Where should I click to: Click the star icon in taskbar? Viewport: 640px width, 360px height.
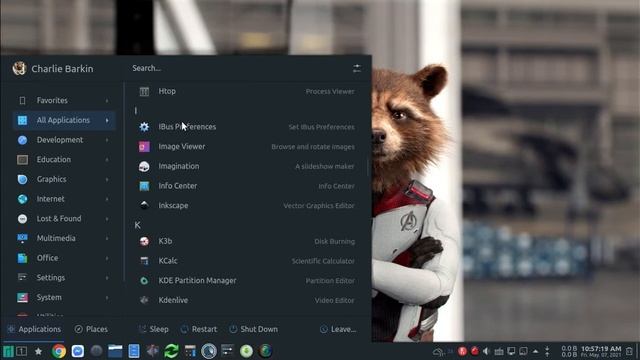click(x=38, y=351)
